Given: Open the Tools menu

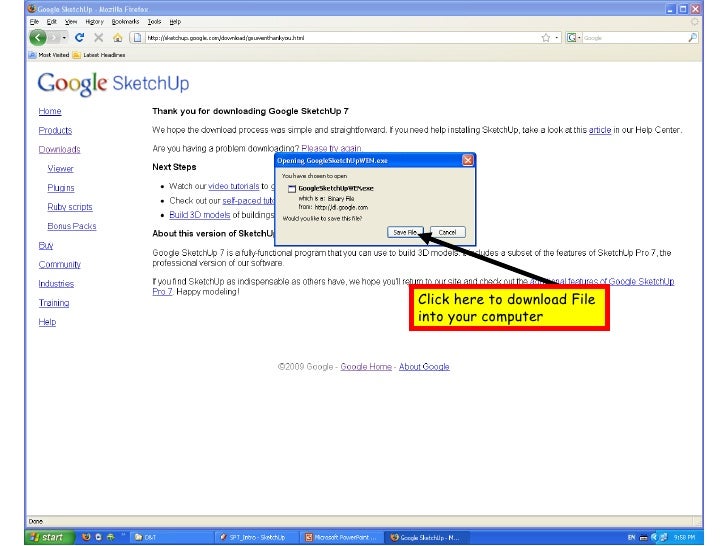Looking at the screenshot, I should (154, 21).
